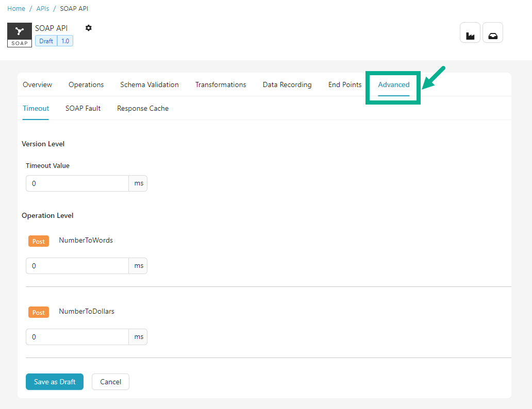Open the End Points tab
Image resolution: width=532 pixels, height=409 pixels.
pyautogui.click(x=345, y=85)
